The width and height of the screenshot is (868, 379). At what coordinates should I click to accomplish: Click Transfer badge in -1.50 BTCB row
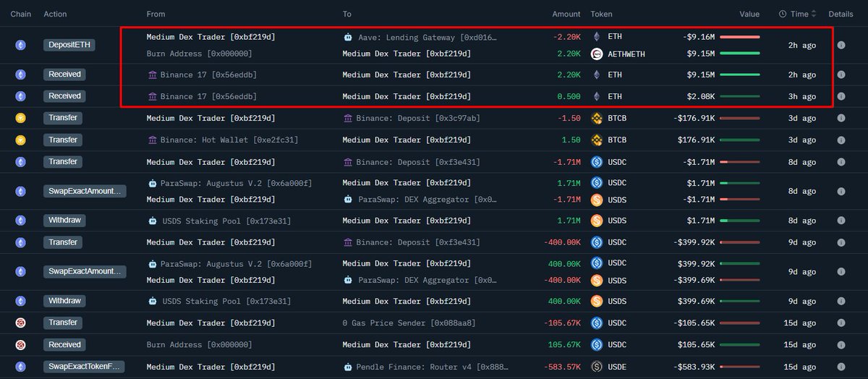pos(63,118)
